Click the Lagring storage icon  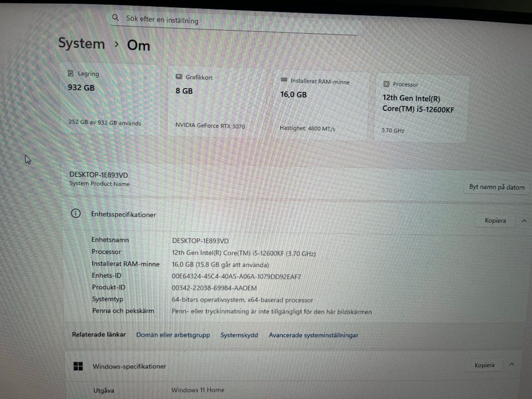(70, 73)
